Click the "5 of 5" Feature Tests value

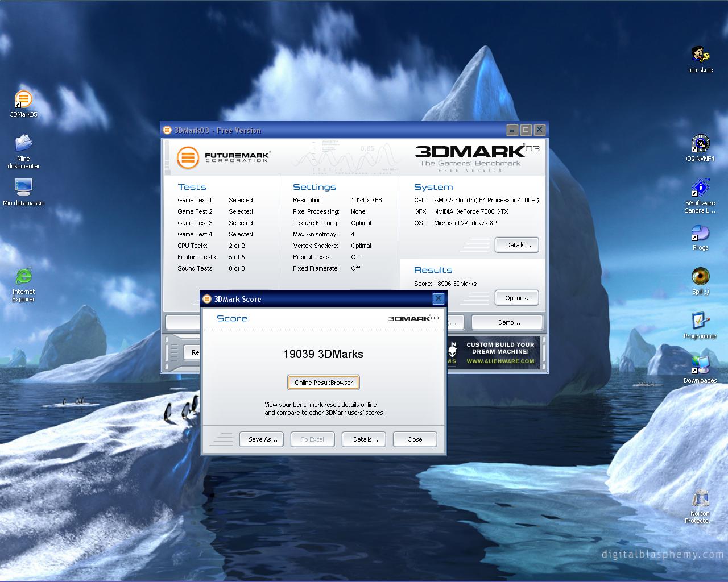pos(237,257)
